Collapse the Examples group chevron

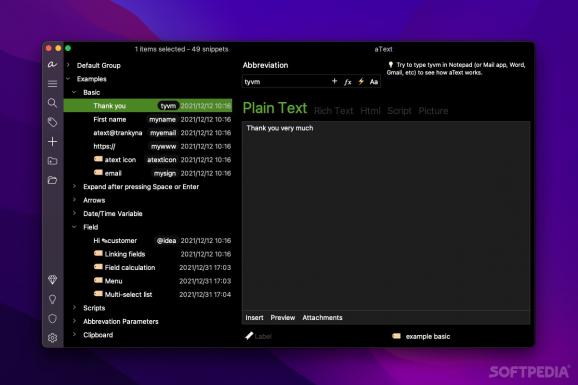click(68, 79)
